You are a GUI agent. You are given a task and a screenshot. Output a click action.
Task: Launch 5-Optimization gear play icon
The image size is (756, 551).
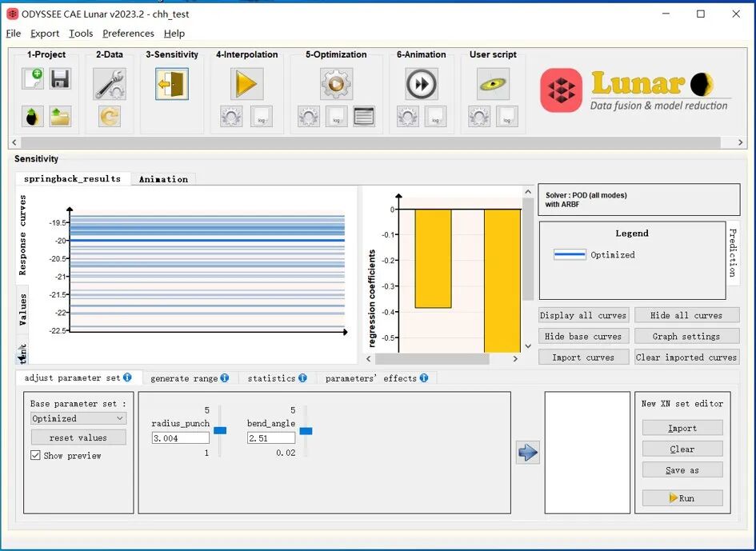(336, 84)
